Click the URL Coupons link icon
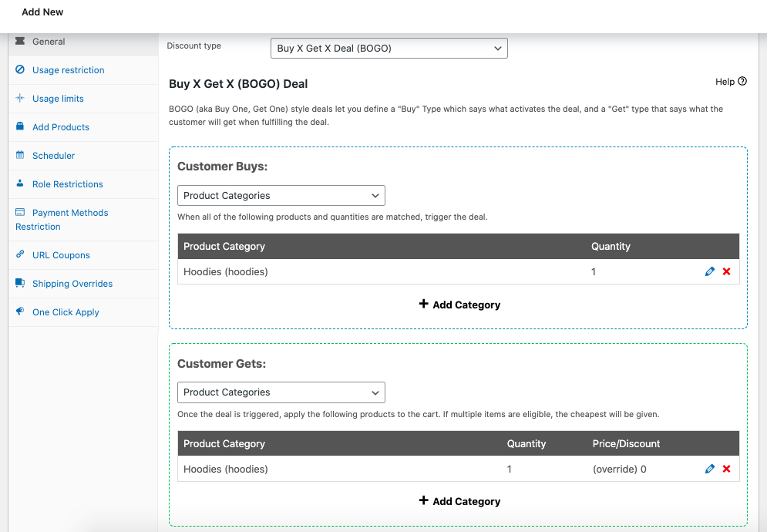 pos(20,254)
